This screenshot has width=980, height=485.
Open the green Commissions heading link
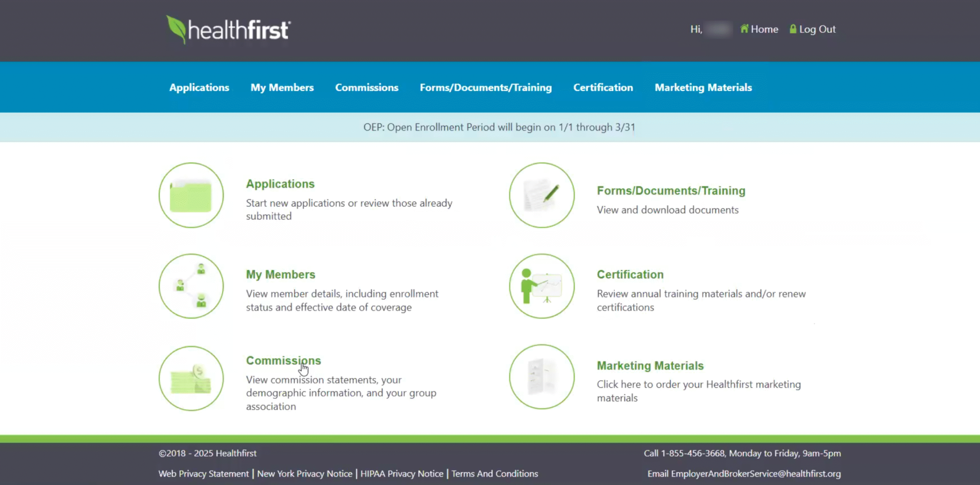pos(283,361)
